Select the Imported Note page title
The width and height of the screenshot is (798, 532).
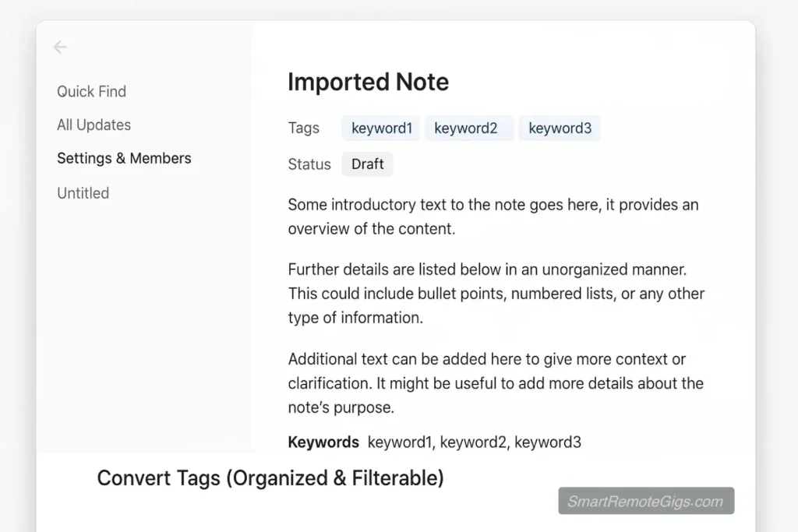(x=369, y=81)
